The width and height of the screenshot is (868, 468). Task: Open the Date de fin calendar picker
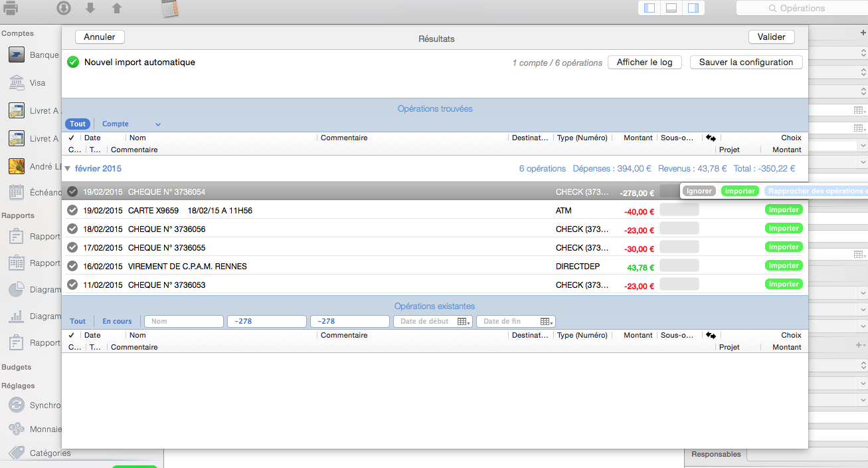point(547,322)
